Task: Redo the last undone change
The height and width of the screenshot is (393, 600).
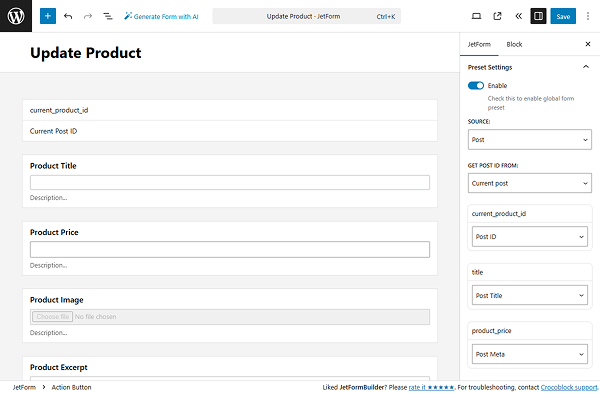Action: pyautogui.click(x=88, y=16)
